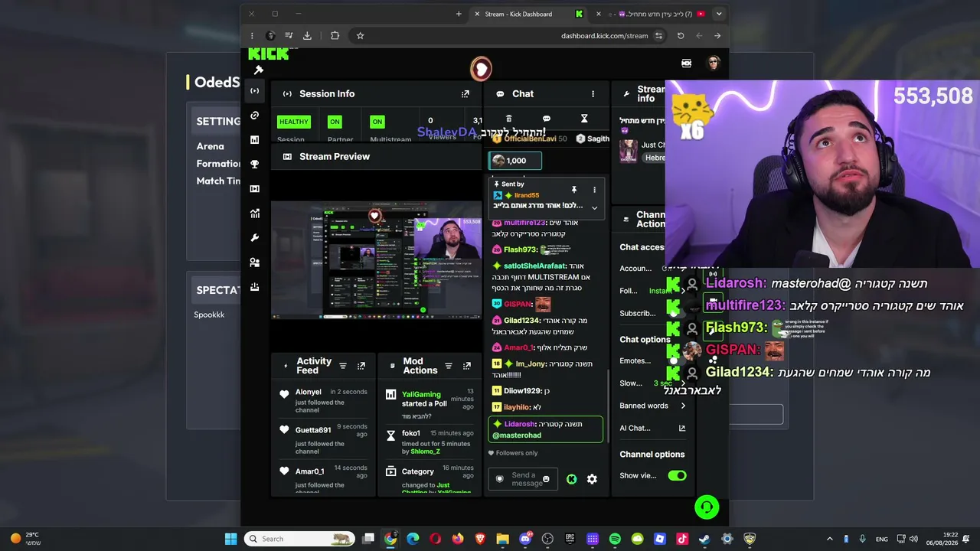Select the highlighted Lidarosh chat message
The height and width of the screenshot is (551, 980).
546,429
